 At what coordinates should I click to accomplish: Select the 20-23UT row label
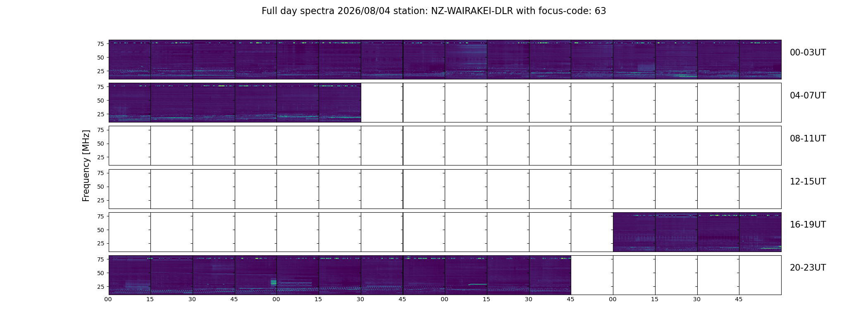tap(808, 268)
